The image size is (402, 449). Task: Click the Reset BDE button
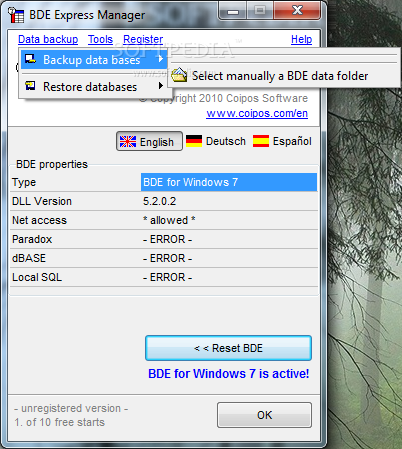click(228, 348)
